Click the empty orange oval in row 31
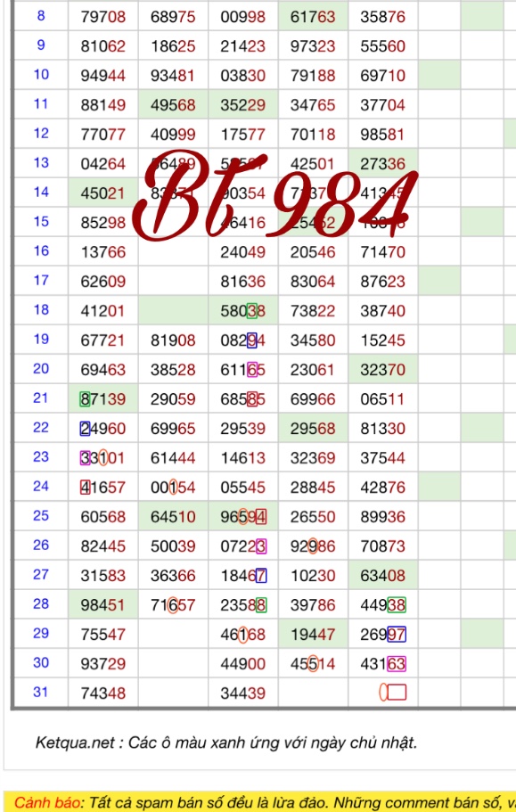 click(383, 692)
